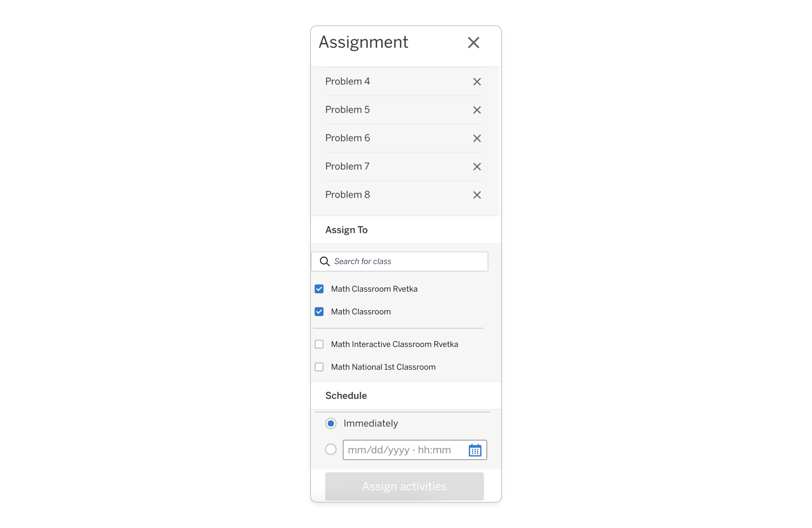Remove Problem 7 from the list
Image resolution: width=812 pixels, height=528 pixels.
[x=477, y=167]
